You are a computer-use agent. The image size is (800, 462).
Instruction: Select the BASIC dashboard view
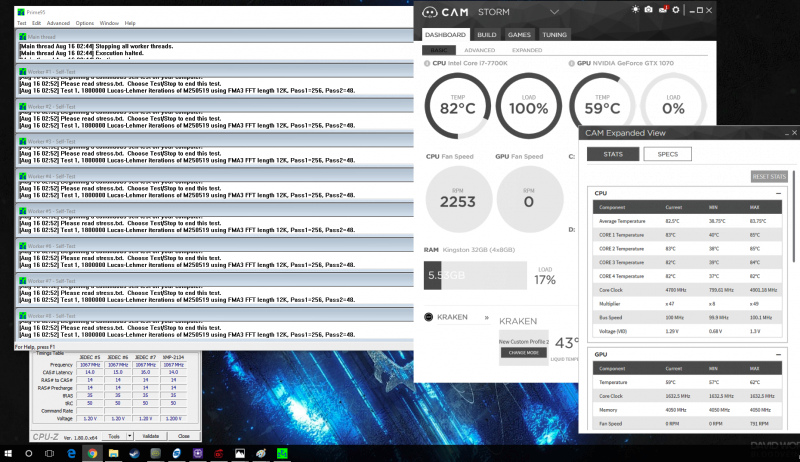click(x=439, y=50)
